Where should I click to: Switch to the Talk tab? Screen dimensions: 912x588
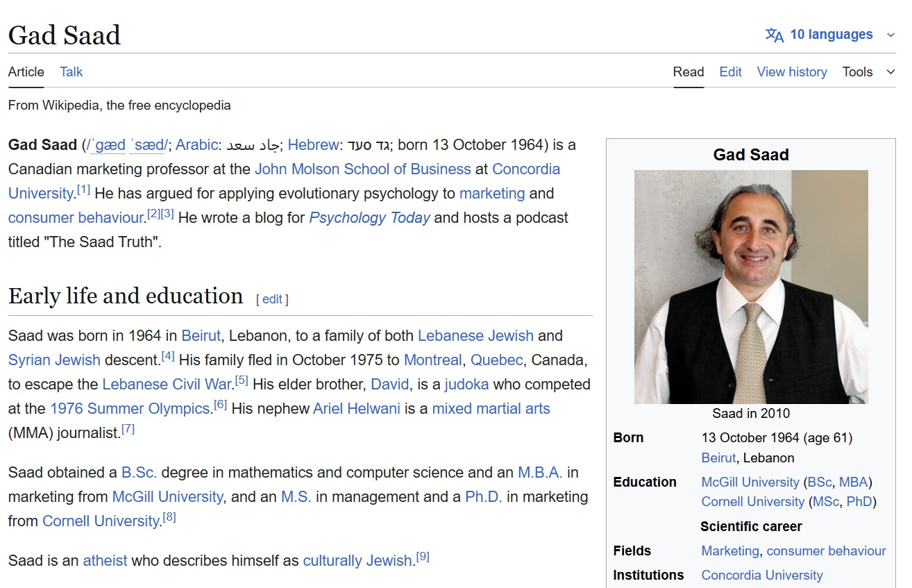click(x=71, y=72)
